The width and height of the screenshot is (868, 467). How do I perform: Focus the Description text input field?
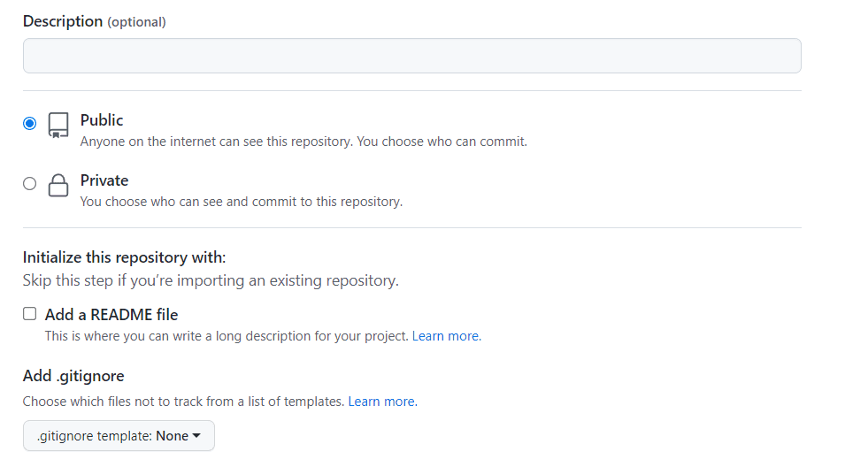click(411, 56)
